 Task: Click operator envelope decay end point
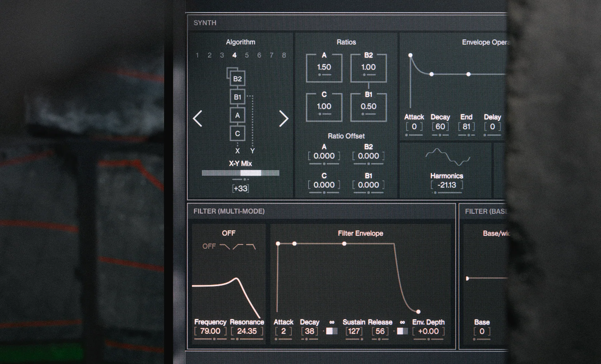click(x=432, y=74)
